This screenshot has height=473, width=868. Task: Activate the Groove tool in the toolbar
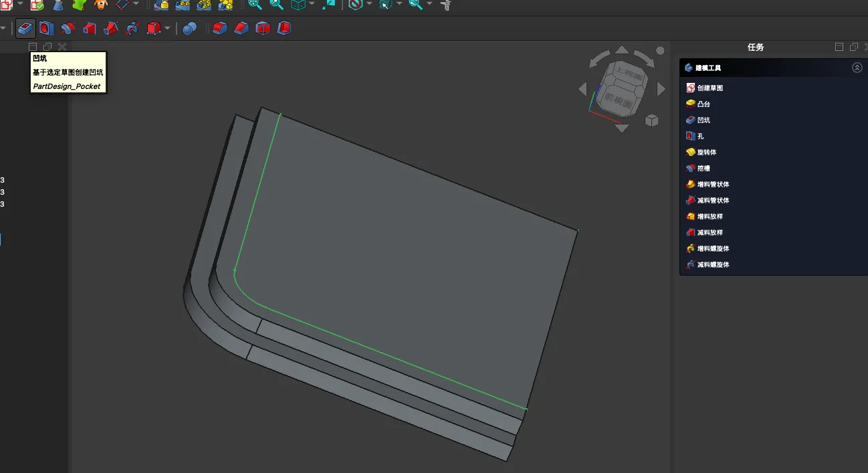click(x=68, y=29)
